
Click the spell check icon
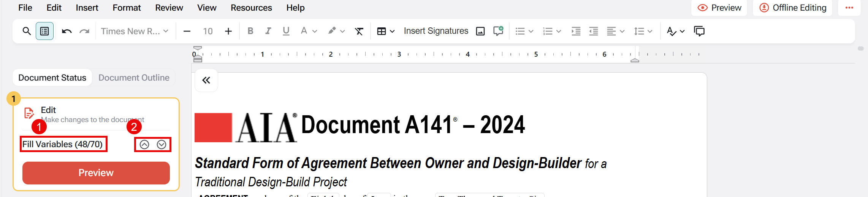pos(672,31)
